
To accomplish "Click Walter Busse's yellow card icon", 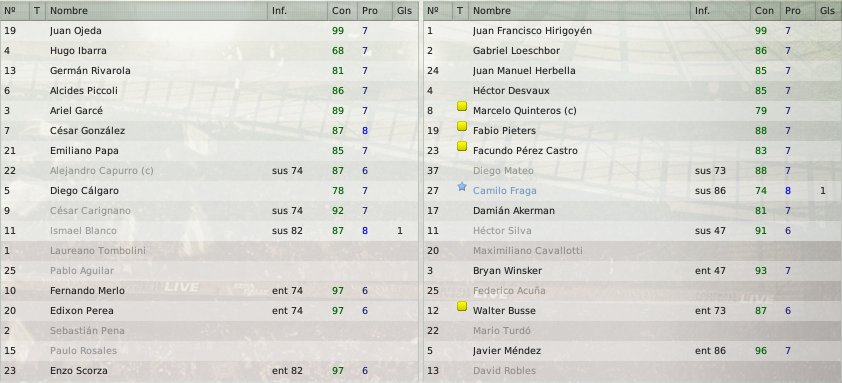I will [x=461, y=306].
